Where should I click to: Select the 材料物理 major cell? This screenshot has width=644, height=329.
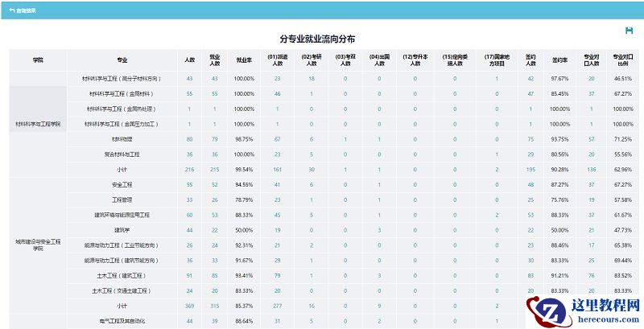(x=122, y=139)
